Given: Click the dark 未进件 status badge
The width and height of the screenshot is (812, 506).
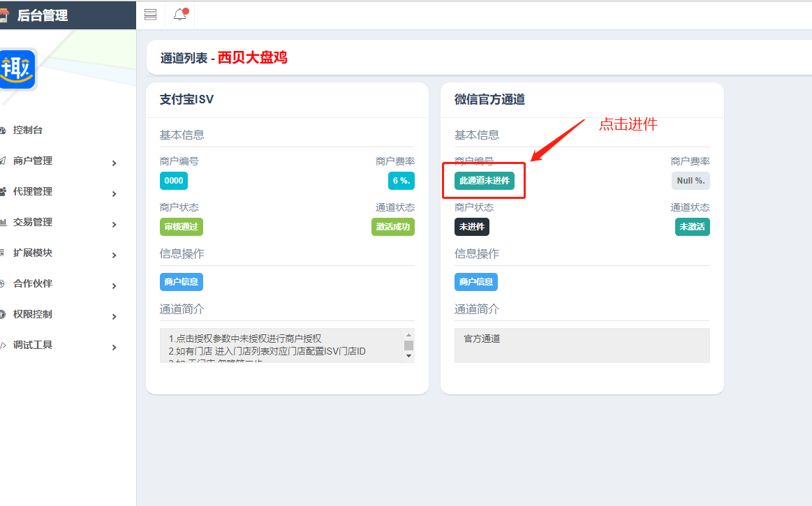Looking at the screenshot, I should point(472,227).
